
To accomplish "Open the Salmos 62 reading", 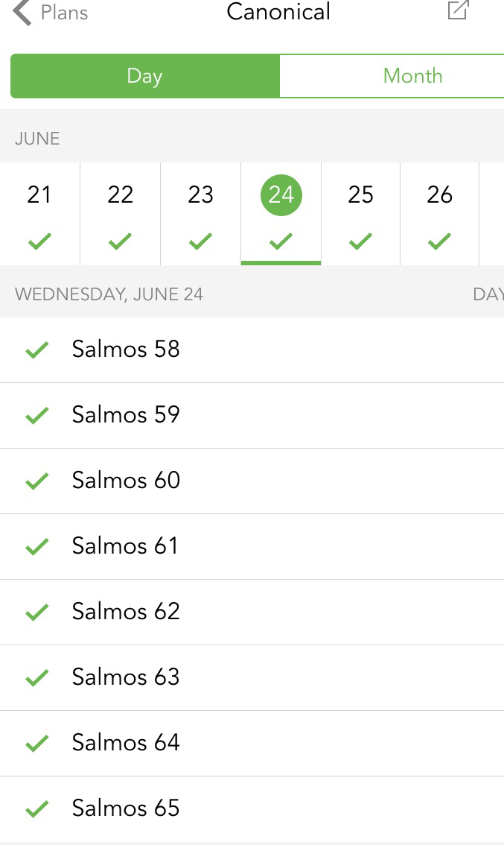I will [126, 612].
